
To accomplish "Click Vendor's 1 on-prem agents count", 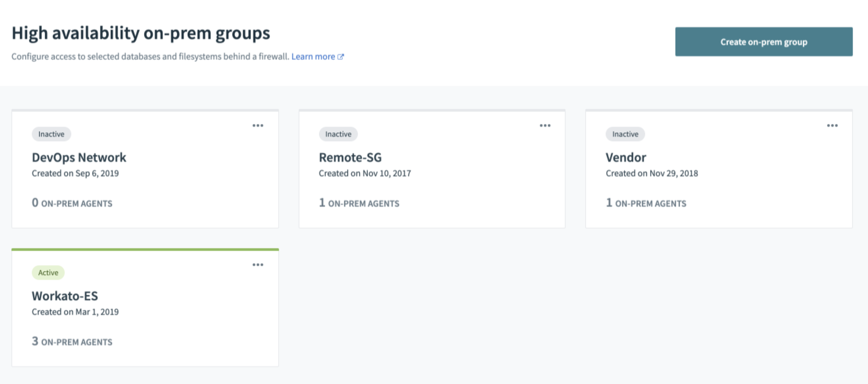I will tap(646, 203).
